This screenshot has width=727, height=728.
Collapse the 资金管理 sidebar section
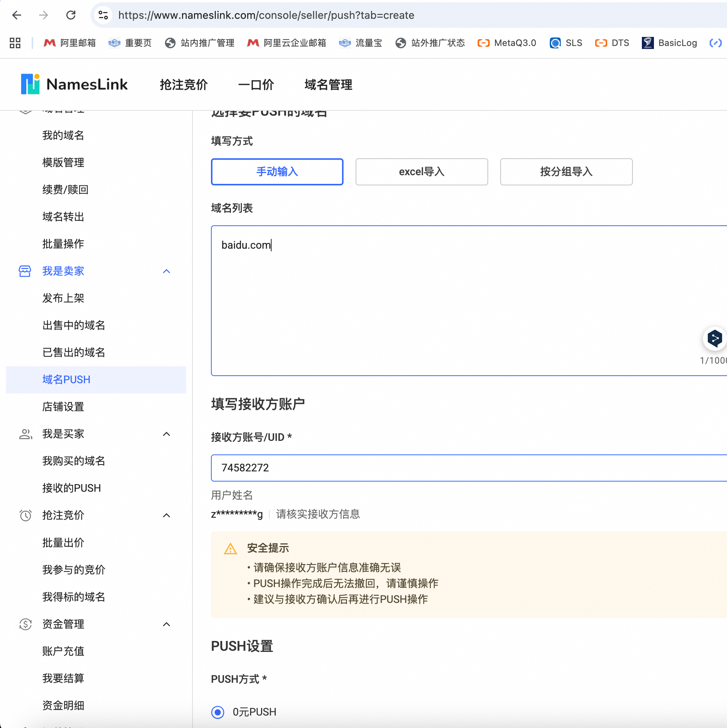click(166, 624)
